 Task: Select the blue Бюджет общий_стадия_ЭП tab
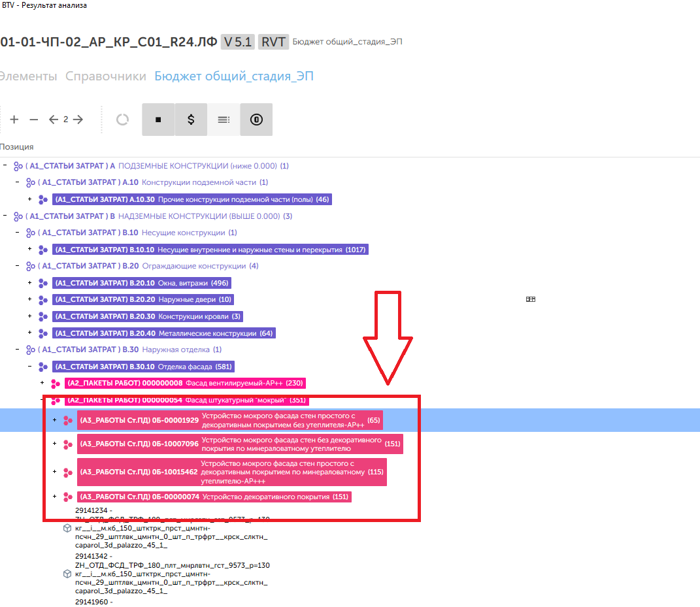coord(234,76)
